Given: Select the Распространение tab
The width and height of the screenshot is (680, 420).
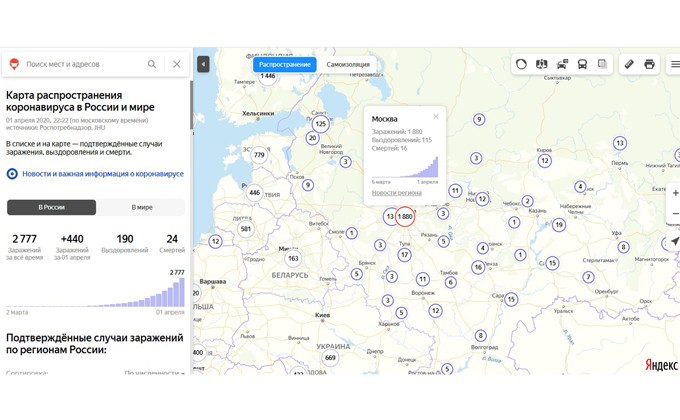Looking at the screenshot, I should [284, 64].
